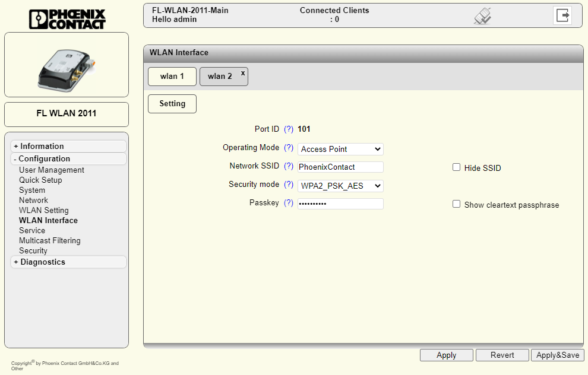Click the Security mode help question mark

click(x=289, y=185)
